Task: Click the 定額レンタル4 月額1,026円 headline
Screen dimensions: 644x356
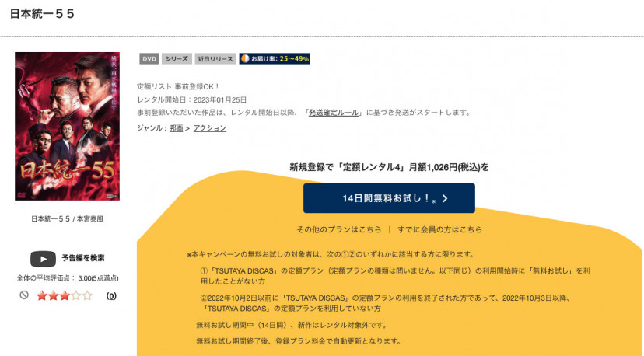Action: click(389, 167)
